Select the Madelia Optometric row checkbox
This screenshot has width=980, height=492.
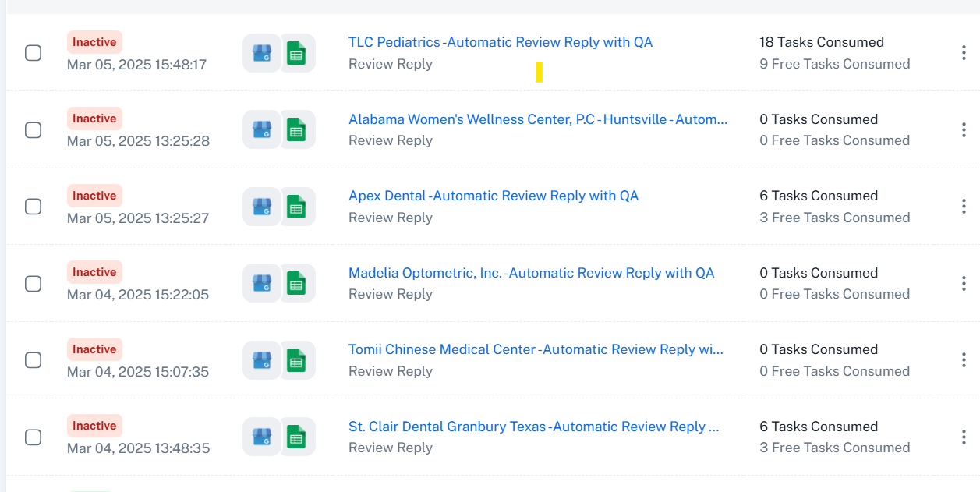coord(33,283)
